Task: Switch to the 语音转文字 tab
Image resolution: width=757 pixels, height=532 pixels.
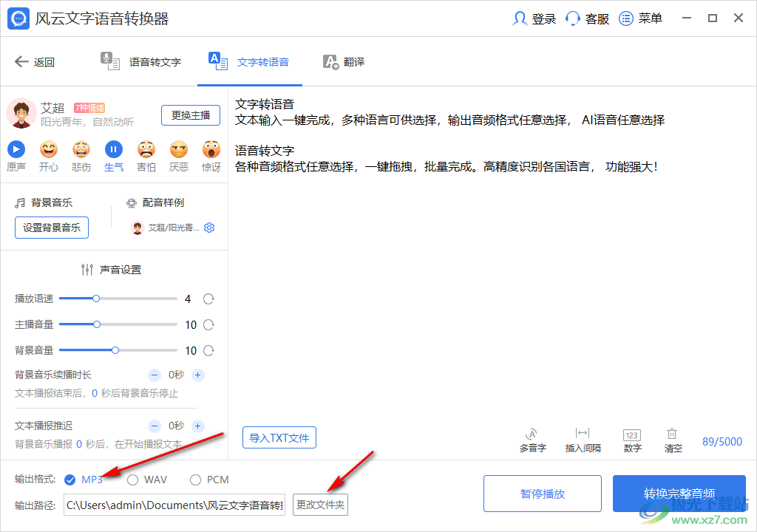Action: 140,62
